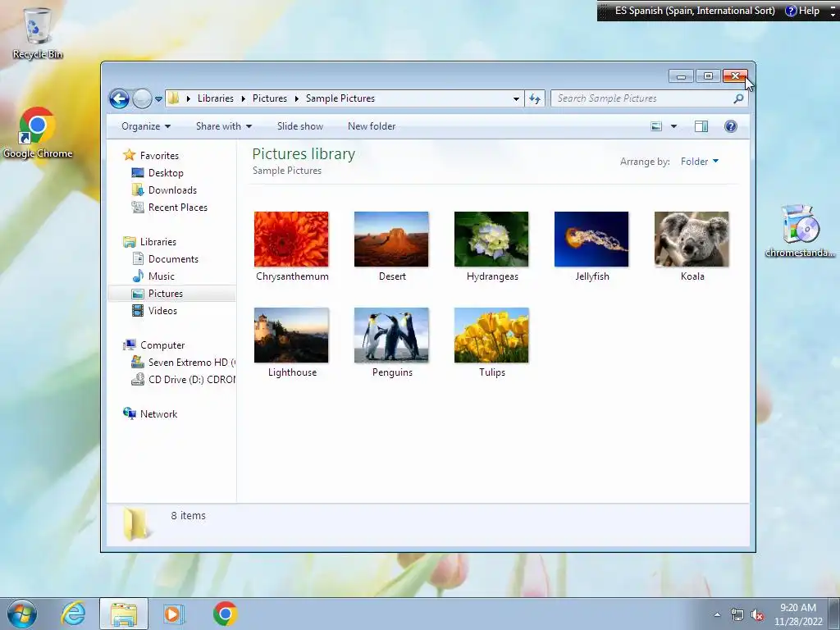Click the Back navigation arrow button
Image resolution: width=840 pixels, height=630 pixels.
tap(119, 98)
